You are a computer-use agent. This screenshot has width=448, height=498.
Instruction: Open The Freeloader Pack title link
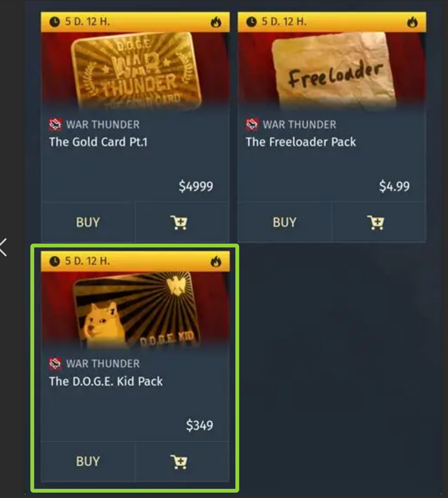tap(301, 142)
